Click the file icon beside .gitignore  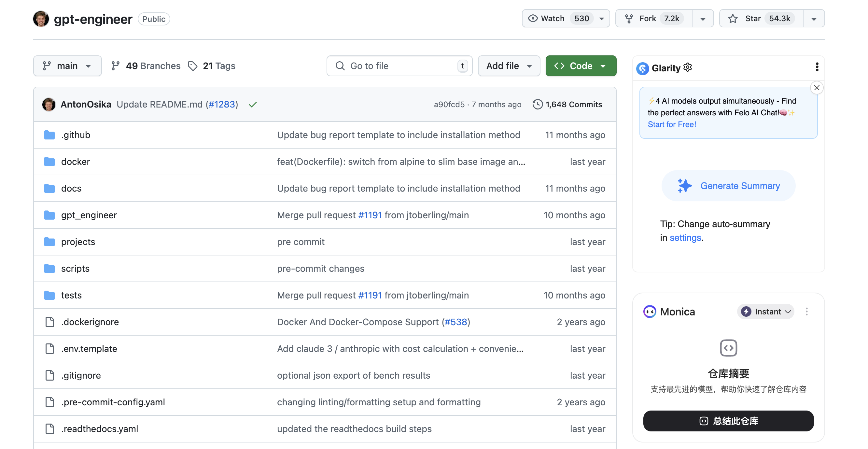point(49,375)
